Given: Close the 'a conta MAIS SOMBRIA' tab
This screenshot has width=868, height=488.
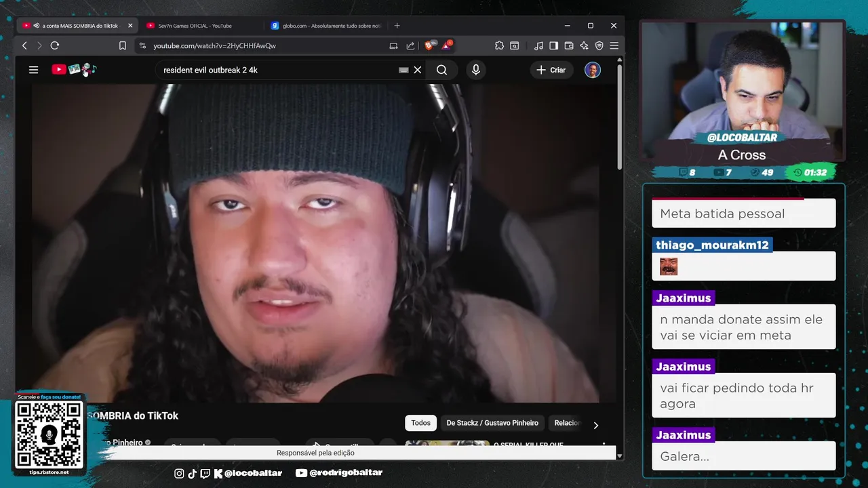Looking at the screenshot, I should (x=130, y=26).
